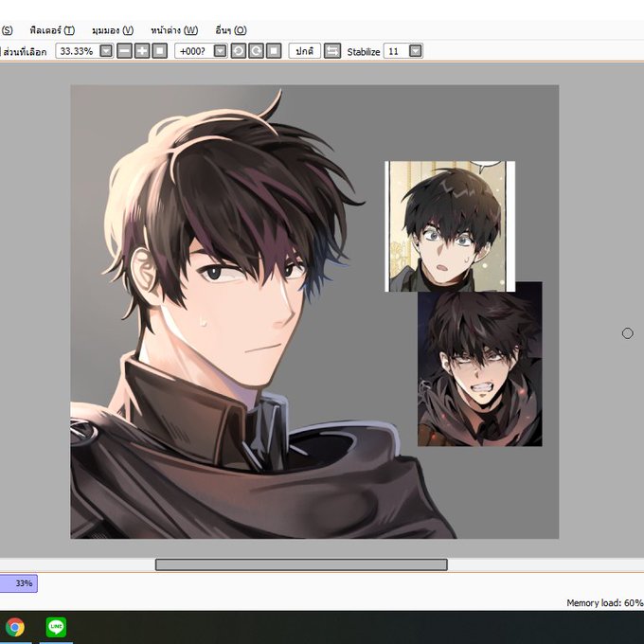
Task: Open the Stabilize value dropdown
Action: (416, 51)
